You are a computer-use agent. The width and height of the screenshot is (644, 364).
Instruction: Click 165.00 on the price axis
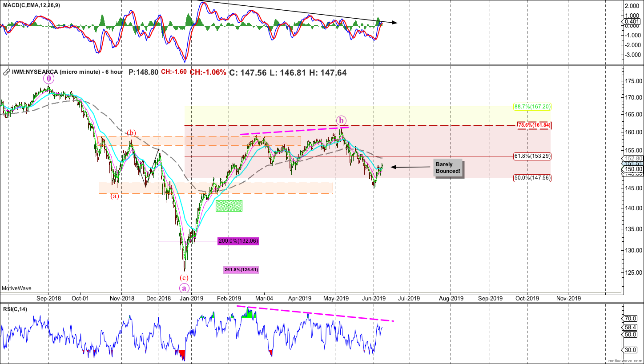pyautogui.click(x=633, y=115)
